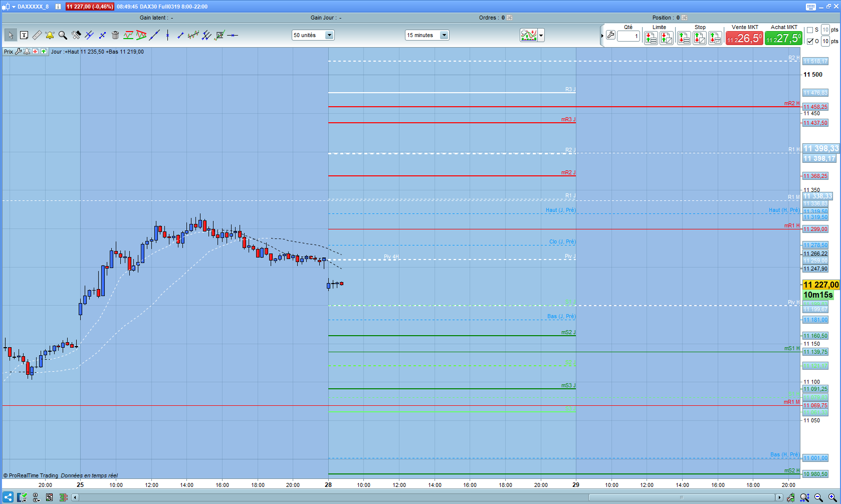Select the vertical line drawing tool

(167, 35)
